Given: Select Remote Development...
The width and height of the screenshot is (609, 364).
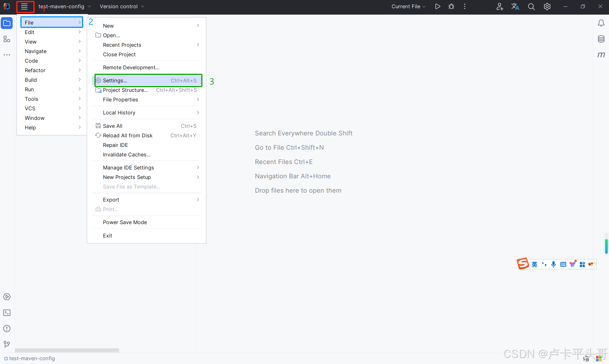Looking at the screenshot, I should point(147,67).
